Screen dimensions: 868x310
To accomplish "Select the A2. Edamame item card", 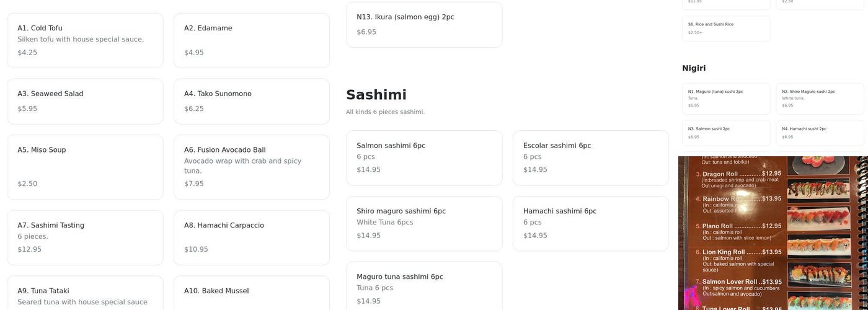I will pos(252,40).
